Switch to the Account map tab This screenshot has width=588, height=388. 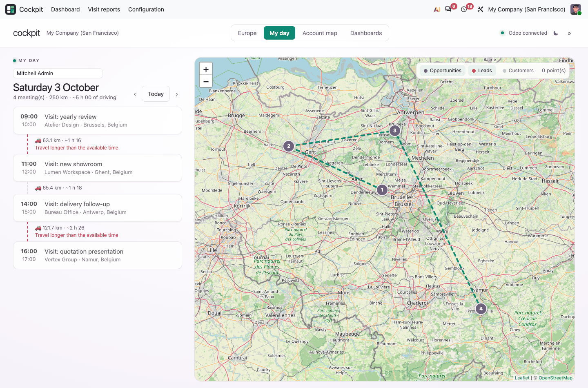tap(320, 33)
